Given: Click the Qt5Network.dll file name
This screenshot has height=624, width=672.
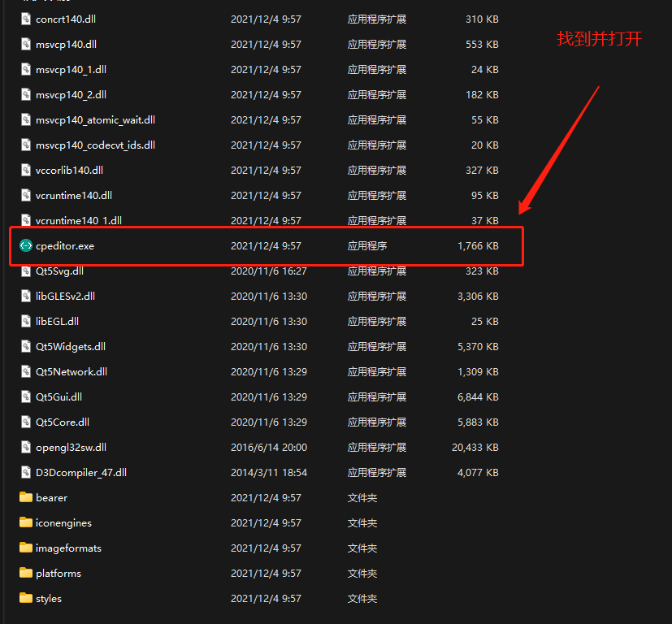Looking at the screenshot, I should (72, 371).
